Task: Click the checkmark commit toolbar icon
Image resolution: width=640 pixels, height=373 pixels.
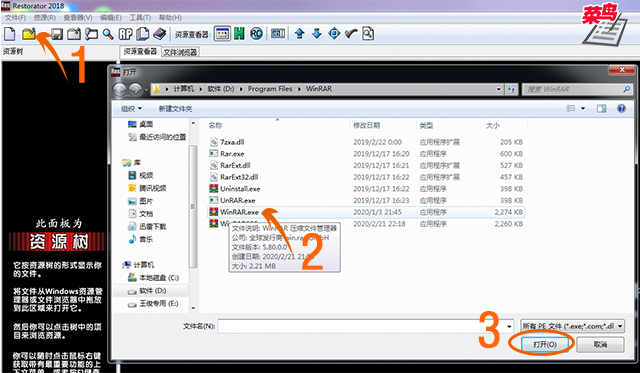Action: click(x=351, y=34)
